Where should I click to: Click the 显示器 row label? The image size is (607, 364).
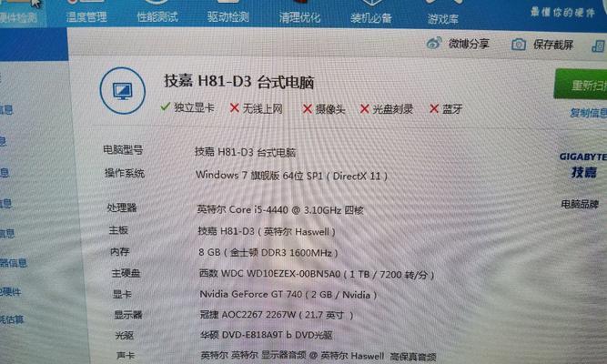pos(128,315)
